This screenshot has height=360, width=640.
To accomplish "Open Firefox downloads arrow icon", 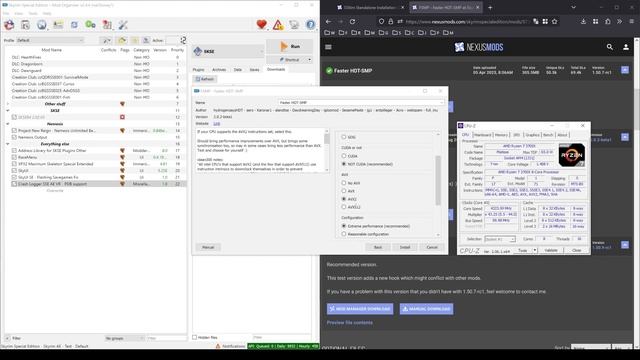I will pyautogui.click(x=583, y=22).
